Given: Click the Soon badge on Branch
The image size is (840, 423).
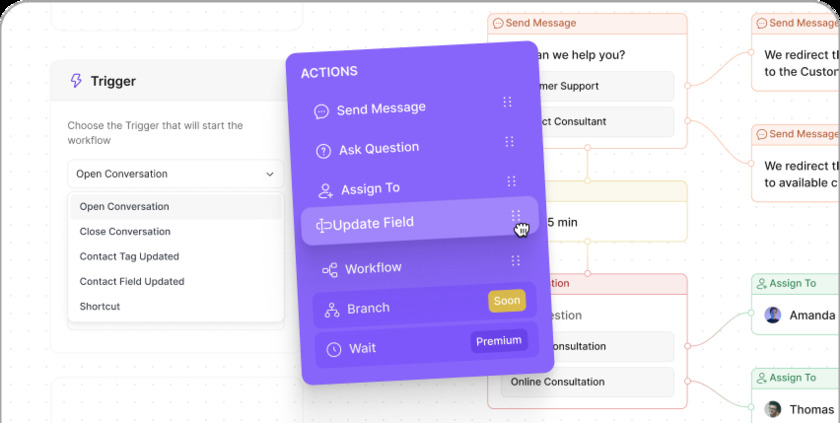Looking at the screenshot, I should 506,300.
